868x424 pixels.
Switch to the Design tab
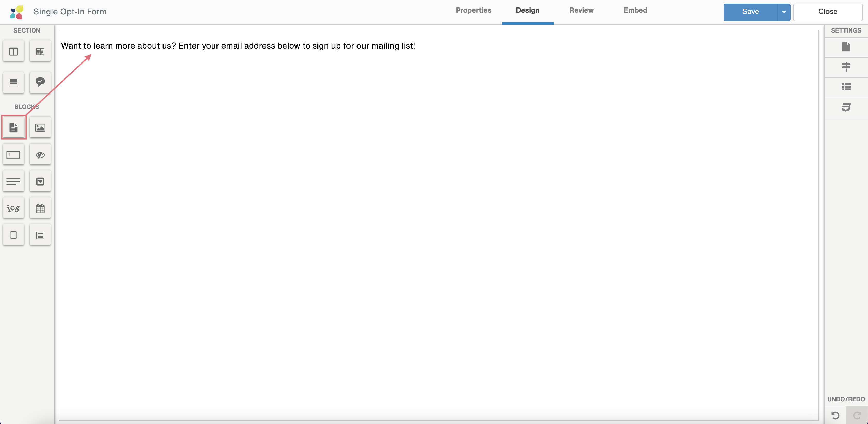(527, 10)
